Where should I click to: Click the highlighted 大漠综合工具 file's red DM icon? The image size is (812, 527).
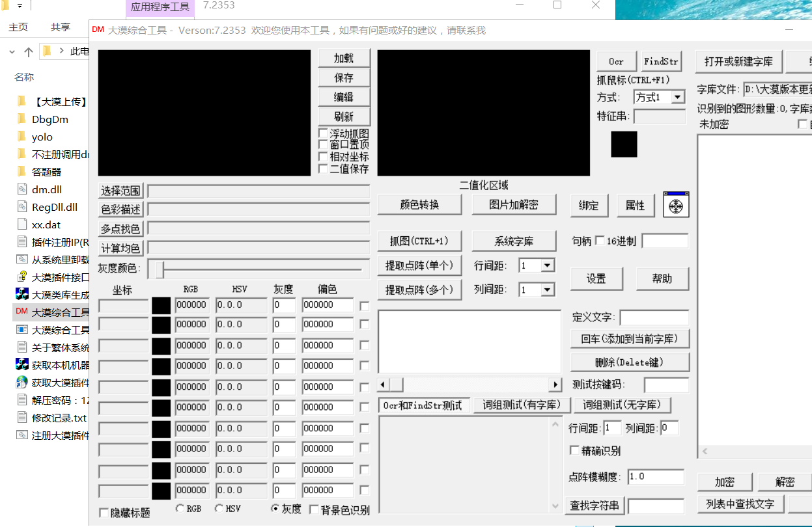[21, 312]
